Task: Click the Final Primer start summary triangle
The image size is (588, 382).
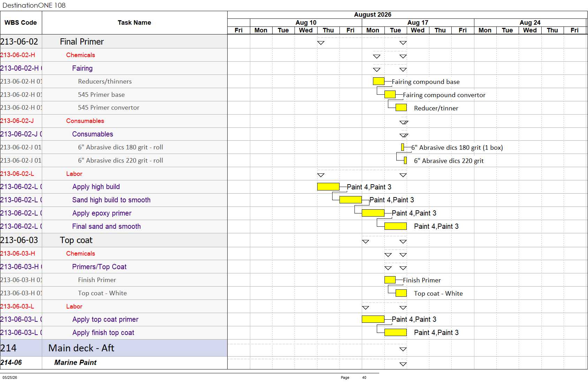Action: 321,43
